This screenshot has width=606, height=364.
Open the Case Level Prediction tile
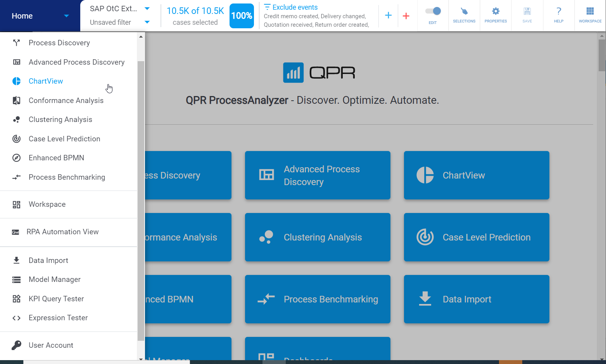(477, 237)
